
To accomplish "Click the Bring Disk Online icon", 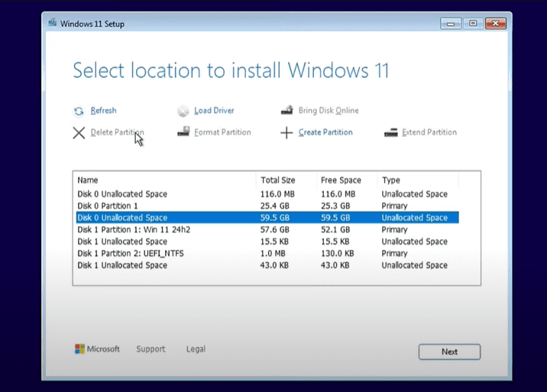I will pos(286,111).
